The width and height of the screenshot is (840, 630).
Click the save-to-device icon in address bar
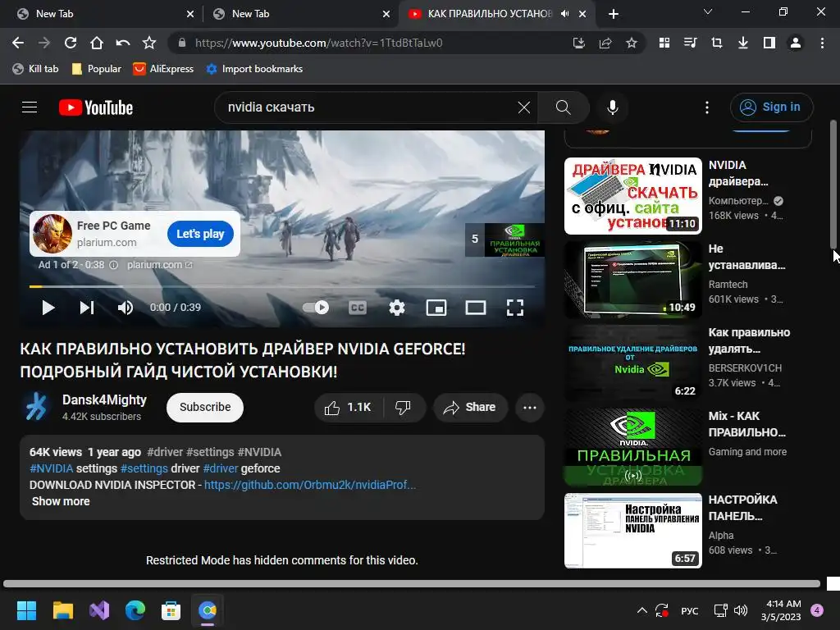tap(578, 43)
